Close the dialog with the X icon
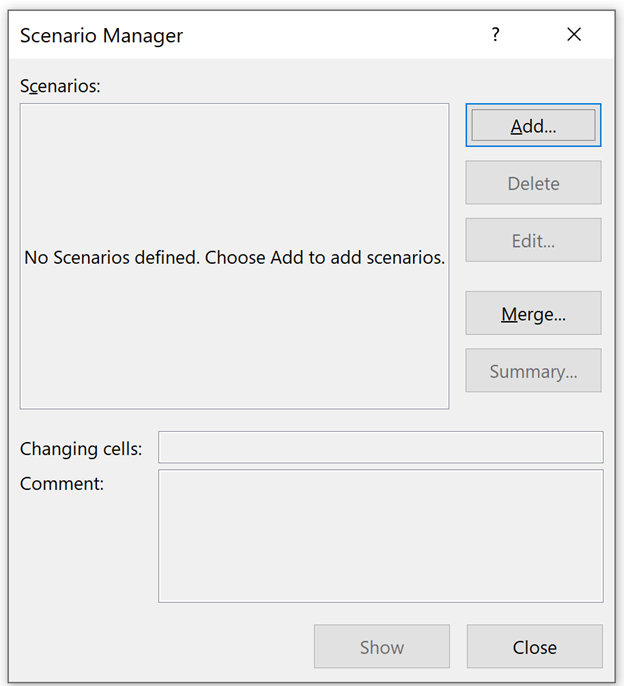 [574, 35]
